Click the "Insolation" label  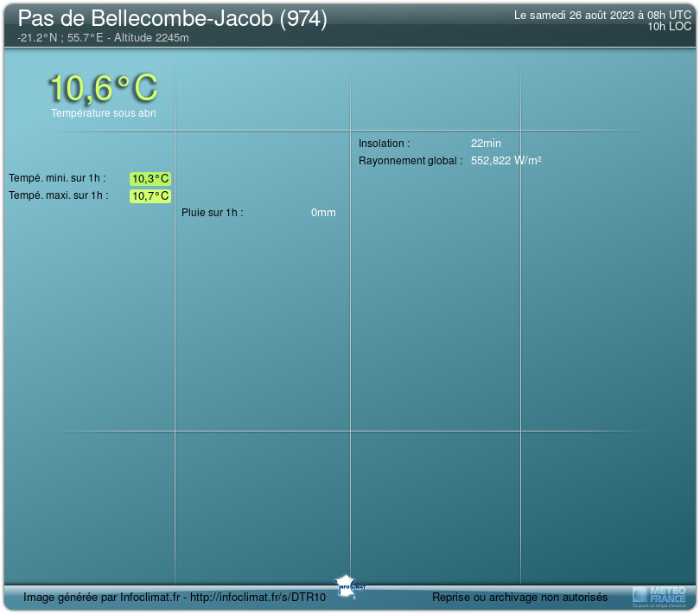[x=384, y=144]
